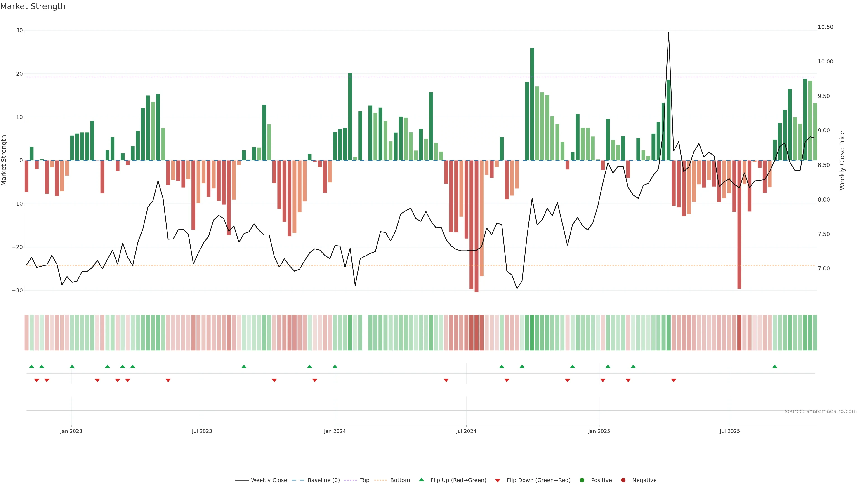This screenshot has height=488, width=868.
Task: Click the rightmost red flip-down triangle marker
Action: coord(674,380)
